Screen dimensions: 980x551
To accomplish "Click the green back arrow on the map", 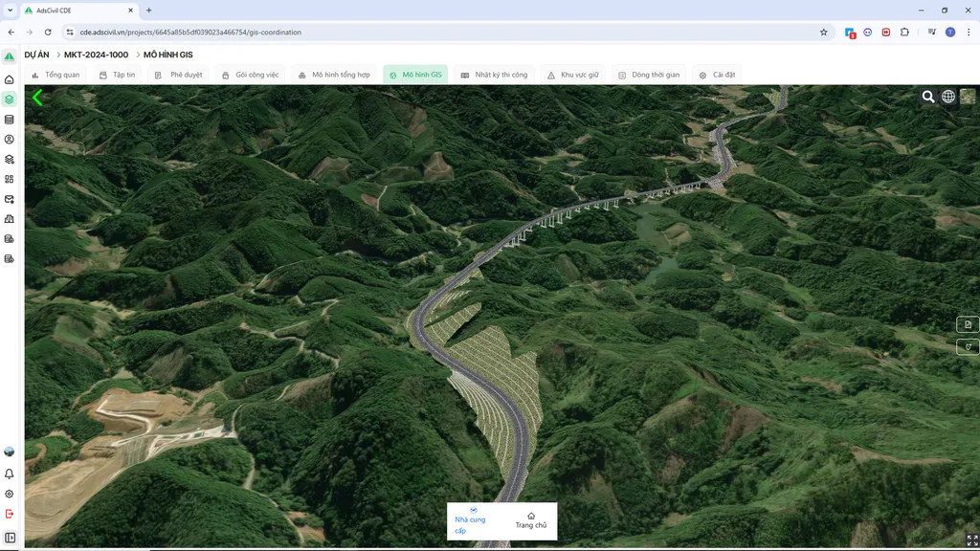I will [37, 98].
